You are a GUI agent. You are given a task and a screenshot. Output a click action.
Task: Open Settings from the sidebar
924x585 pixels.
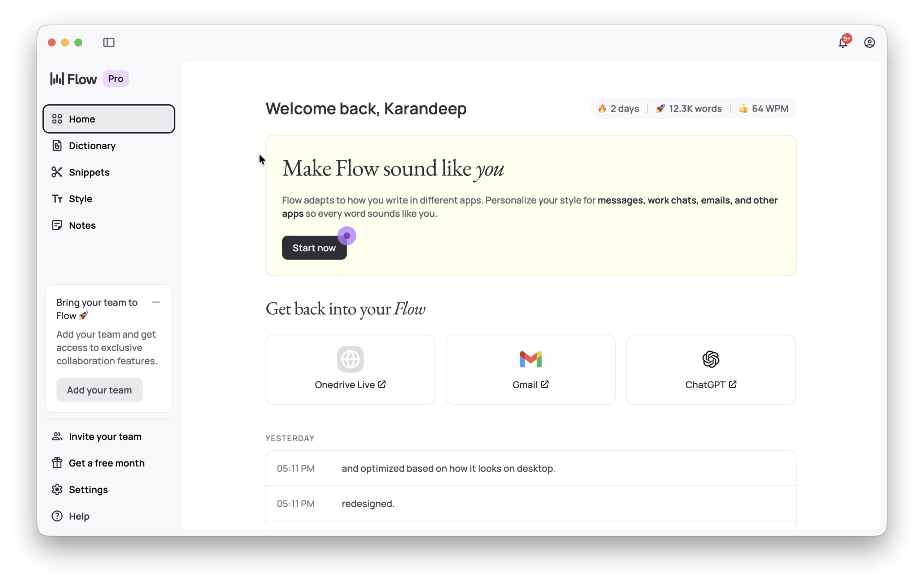(x=88, y=489)
